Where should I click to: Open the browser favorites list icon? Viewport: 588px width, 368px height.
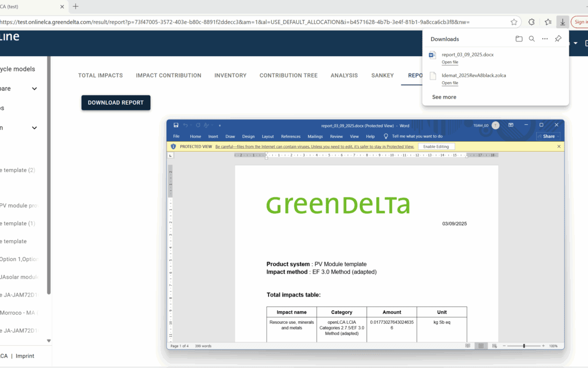[548, 22]
